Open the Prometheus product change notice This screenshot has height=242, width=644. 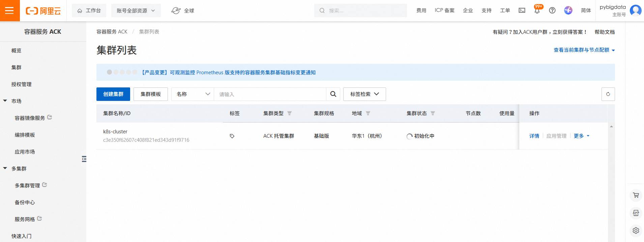click(x=228, y=73)
